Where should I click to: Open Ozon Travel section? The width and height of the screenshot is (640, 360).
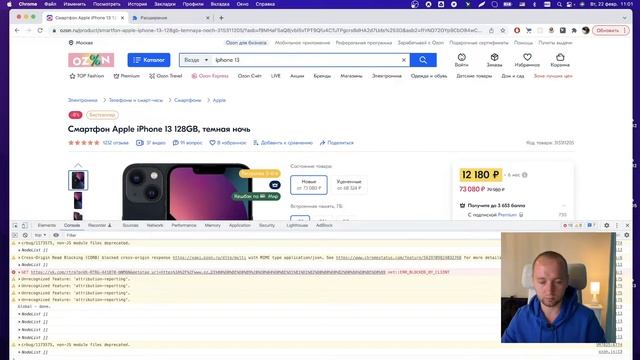(x=165, y=76)
